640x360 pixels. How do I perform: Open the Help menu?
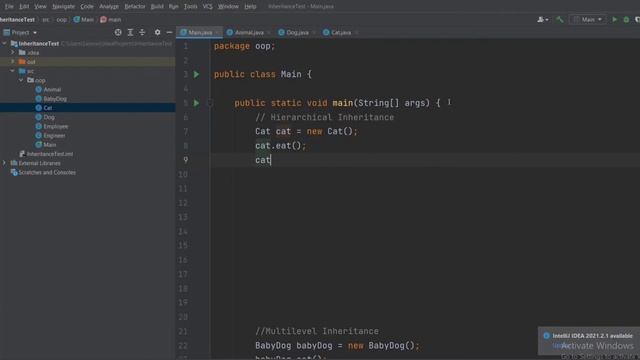(x=250, y=7)
